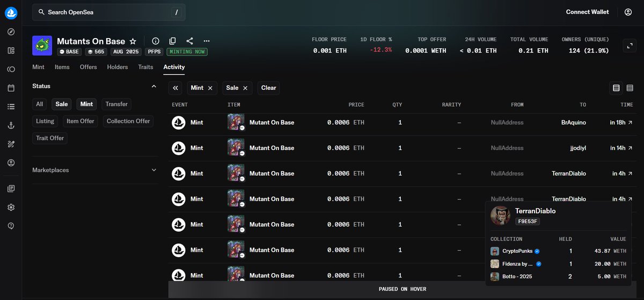Toggle the Mint status filter
This screenshot has height=300, width=644.
tap(86, 104)
